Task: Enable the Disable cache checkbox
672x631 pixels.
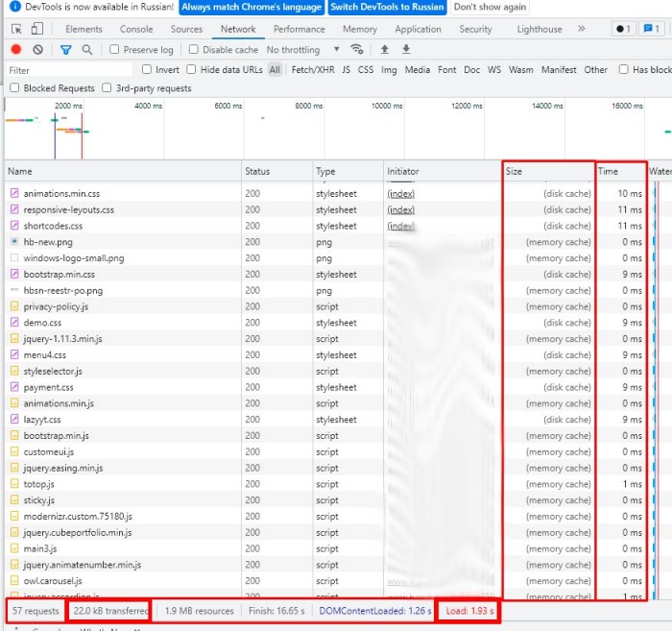Action: (x=194, y=49)
